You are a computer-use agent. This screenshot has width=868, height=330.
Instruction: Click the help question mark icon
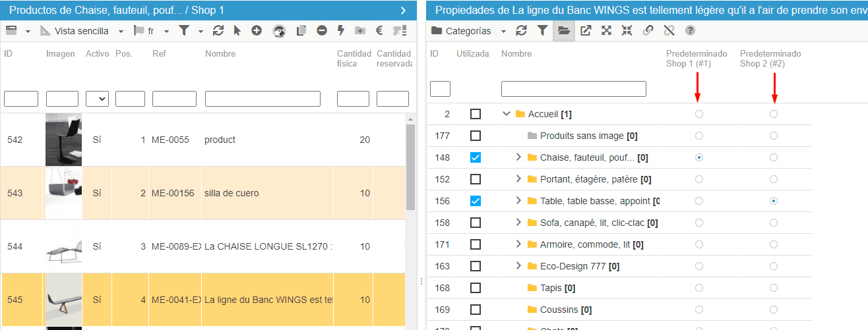click(690, 31)
